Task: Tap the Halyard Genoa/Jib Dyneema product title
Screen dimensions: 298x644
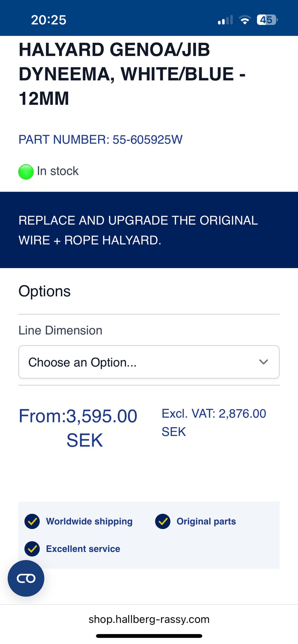Action: pyautogui.click(x=132, y=74)
